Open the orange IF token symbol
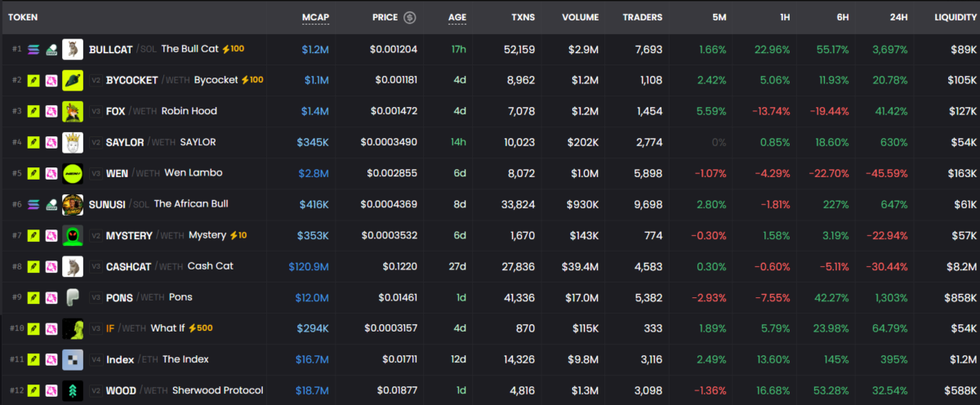The height and width of the screenshot is (405, 980). tap(110, 328)
